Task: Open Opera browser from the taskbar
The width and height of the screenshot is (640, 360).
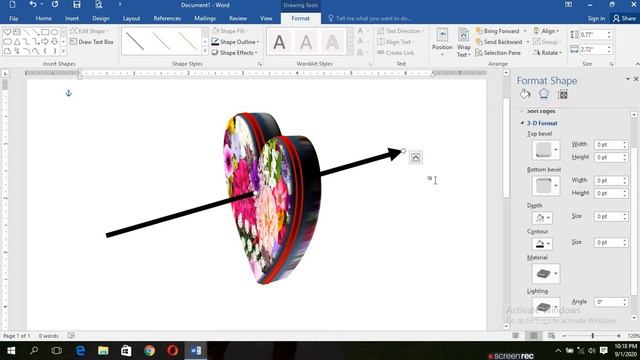Action: point(173,351)
